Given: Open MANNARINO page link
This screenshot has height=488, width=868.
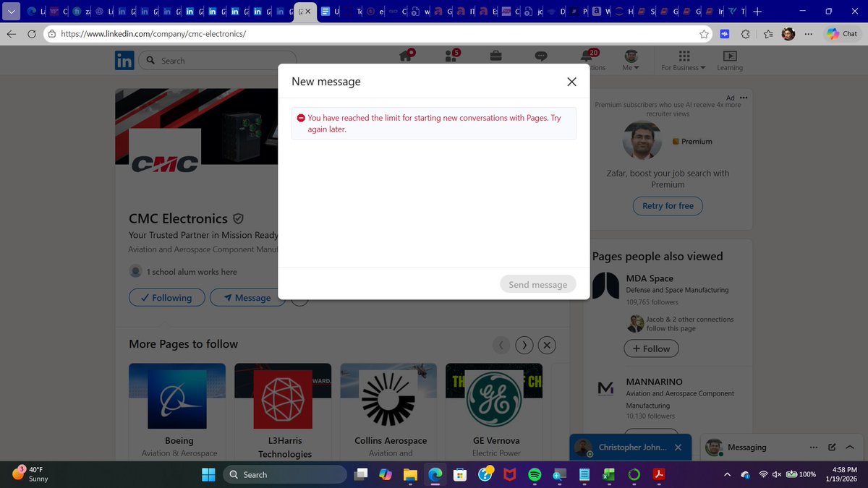Looking at the screenshot, I should [654, 381].
